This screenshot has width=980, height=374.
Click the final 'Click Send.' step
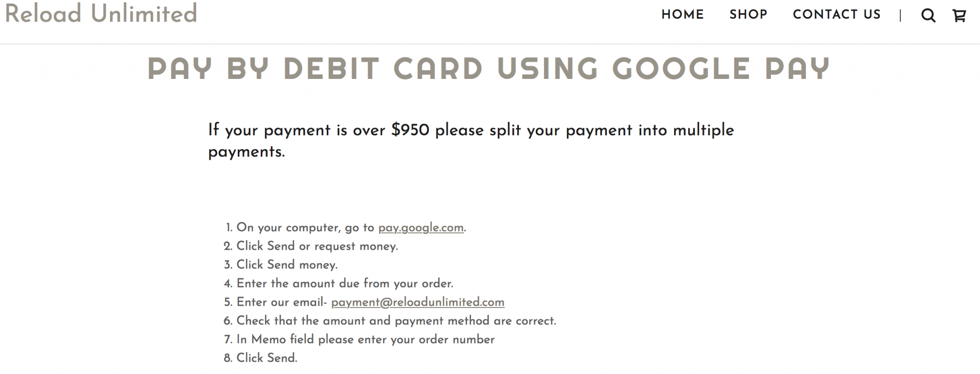[x=267, y=358]
